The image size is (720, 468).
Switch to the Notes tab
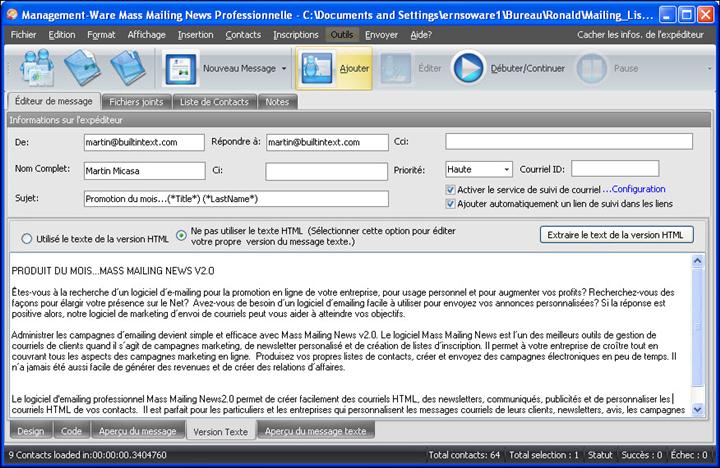pos(277,101)
